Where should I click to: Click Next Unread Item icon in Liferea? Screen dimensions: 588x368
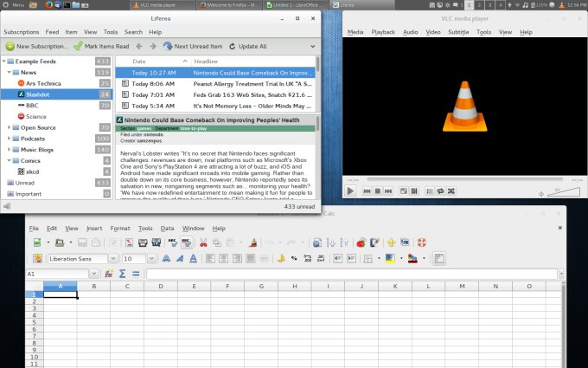[168, 46]
